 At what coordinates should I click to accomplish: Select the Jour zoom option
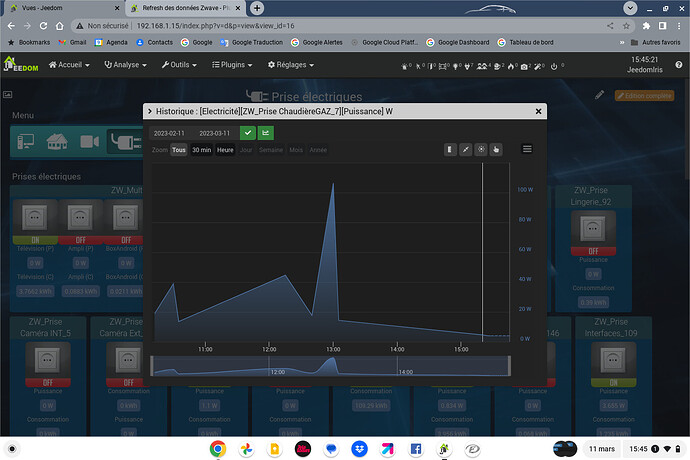[246, 150]
